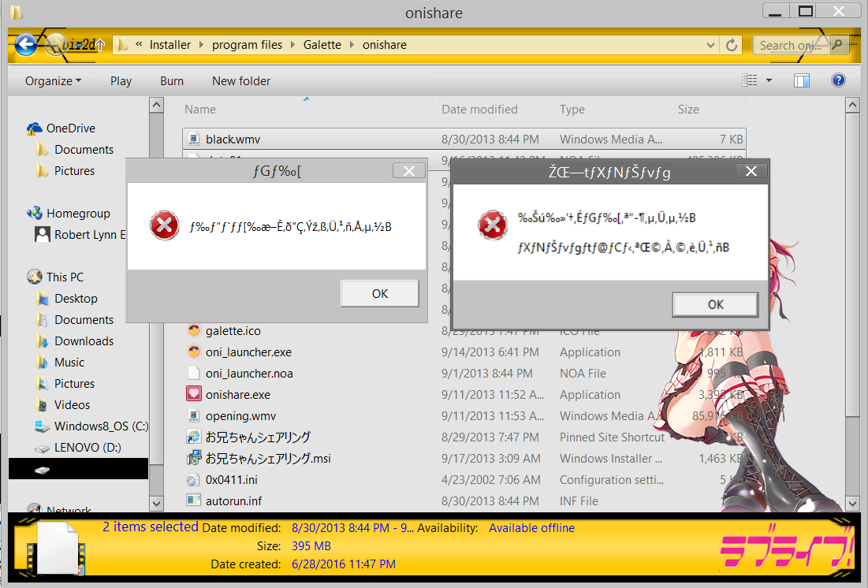Select the opening.wmv file icon
The width and height of the screenshot is (868, 588).
[193, 416]
